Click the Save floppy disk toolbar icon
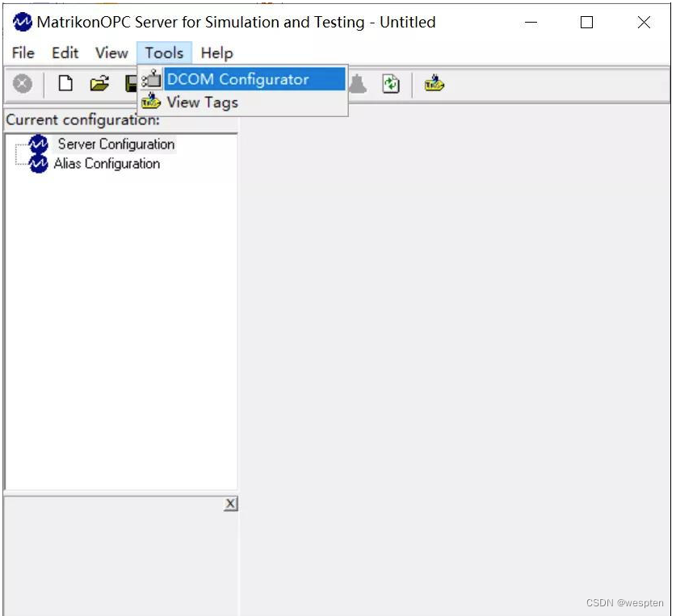676x616 pixels. point(131,83)
